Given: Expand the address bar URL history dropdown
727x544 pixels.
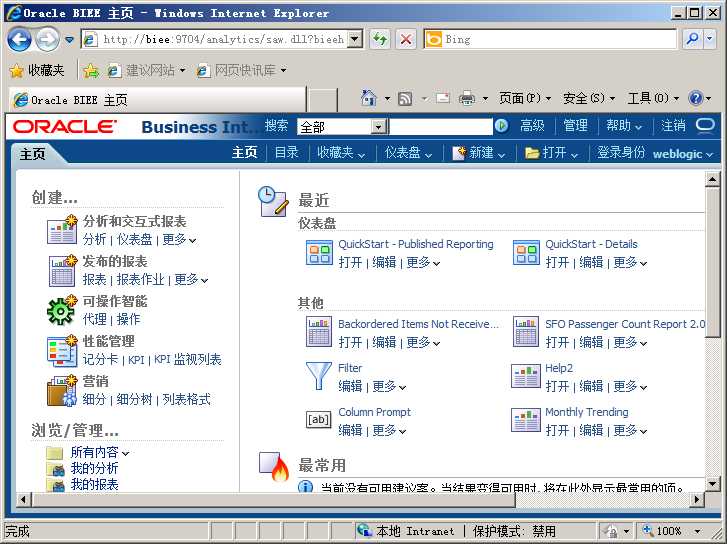Looking at the screenshot, I should 355,39.
